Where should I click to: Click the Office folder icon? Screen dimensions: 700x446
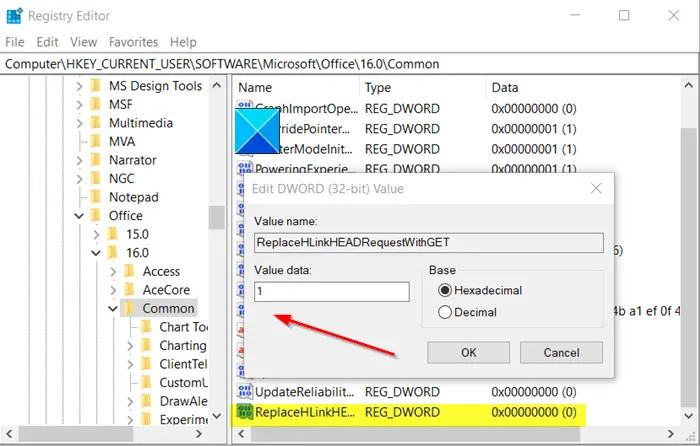96,216
